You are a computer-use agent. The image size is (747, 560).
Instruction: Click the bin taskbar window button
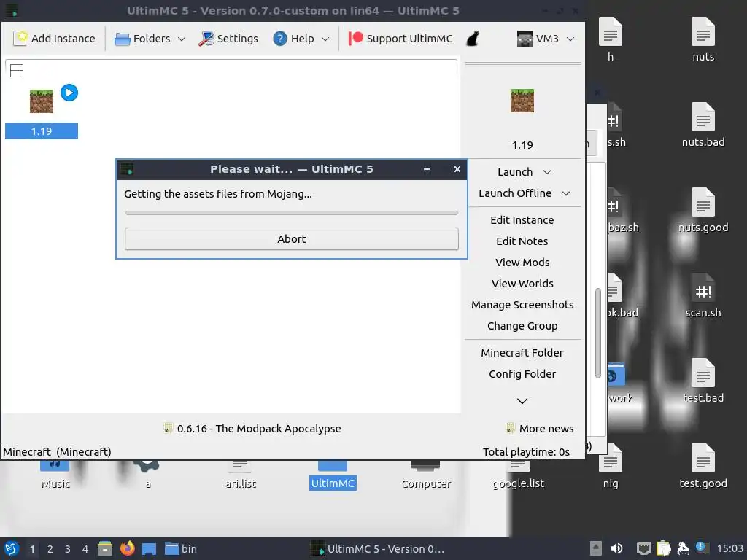pos(181,548)
